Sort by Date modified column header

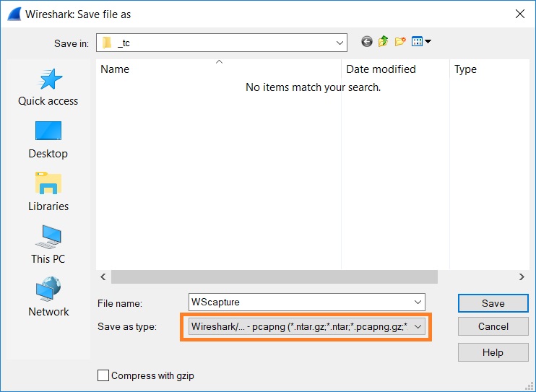[394, 69]
